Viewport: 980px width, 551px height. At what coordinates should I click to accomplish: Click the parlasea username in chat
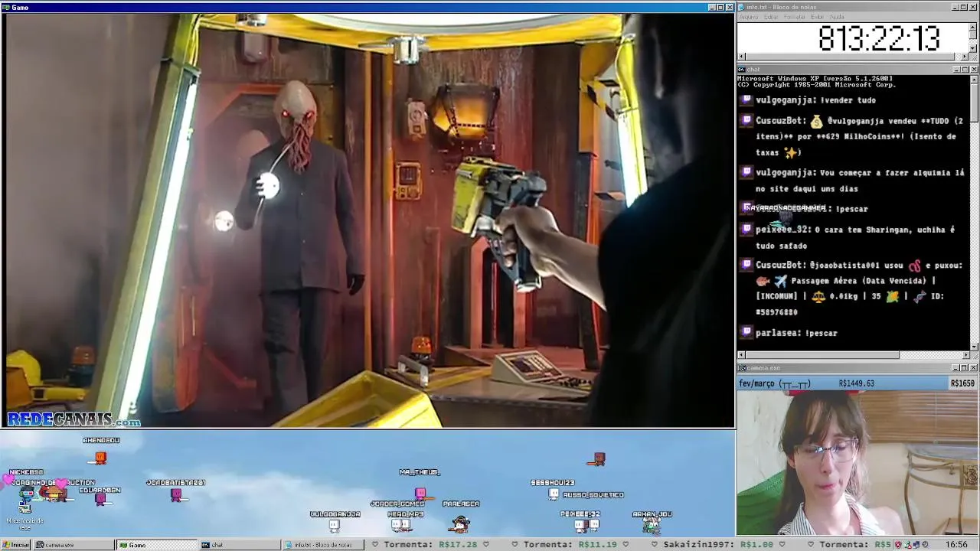click(x=778, y=333)
